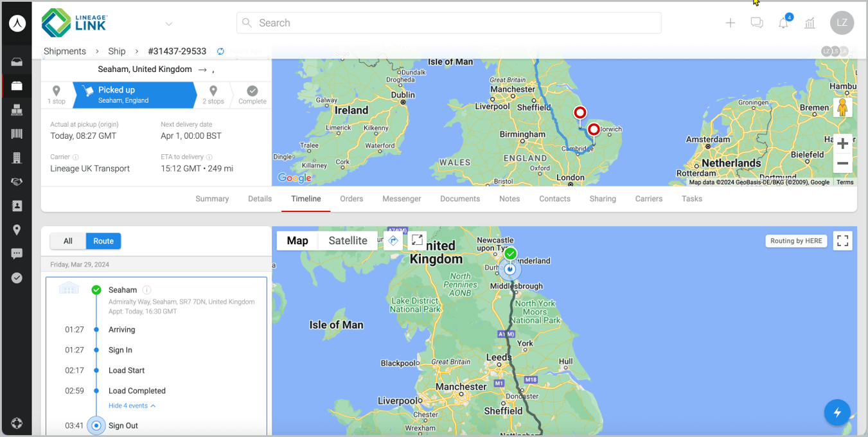The height and width of the screenshot is (437, 868).
Task: Click the Arriving timeline event
Action: pyautogui.click(x=121, y=330)
